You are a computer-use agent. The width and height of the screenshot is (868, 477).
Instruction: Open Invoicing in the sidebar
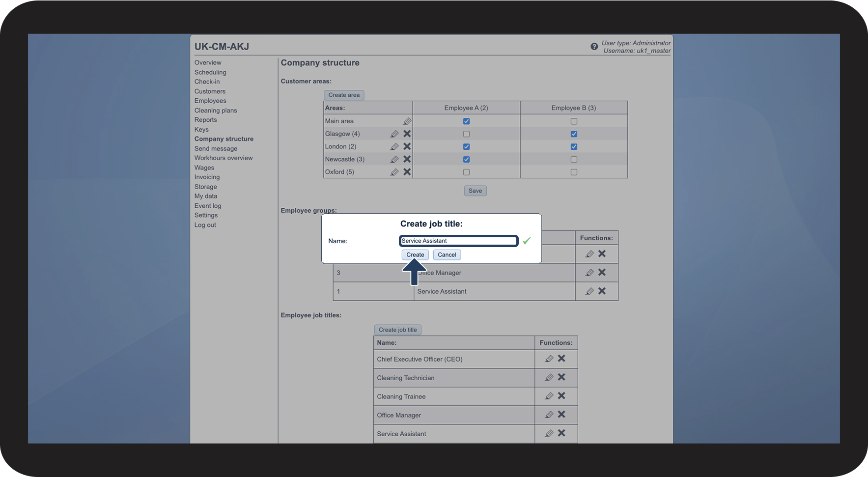point(207,177)
